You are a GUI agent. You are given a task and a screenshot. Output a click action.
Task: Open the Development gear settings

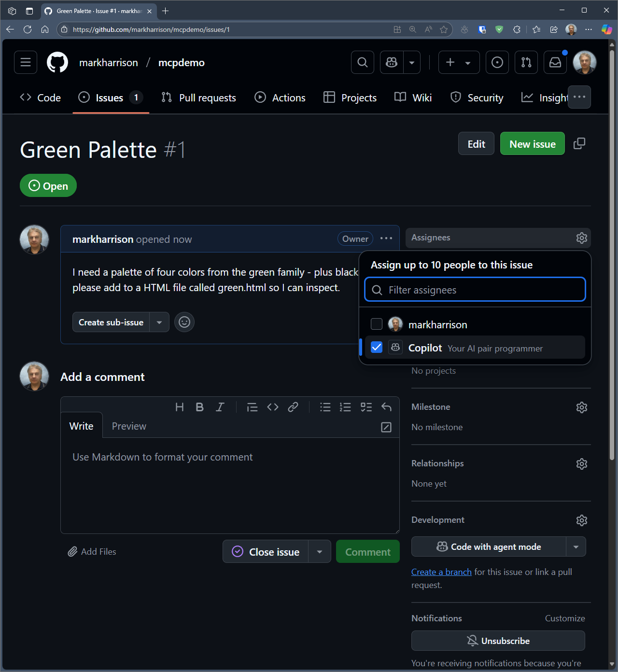(582, 520)
